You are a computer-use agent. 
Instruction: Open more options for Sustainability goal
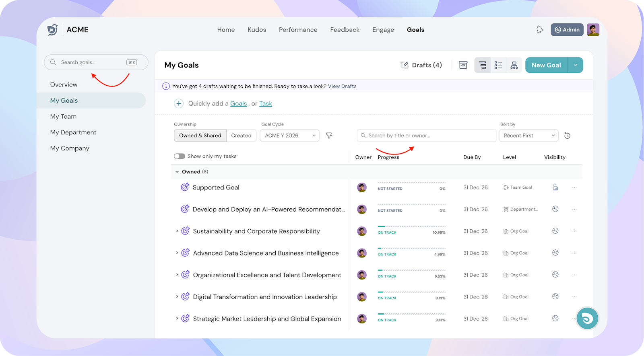pos(574,231)
